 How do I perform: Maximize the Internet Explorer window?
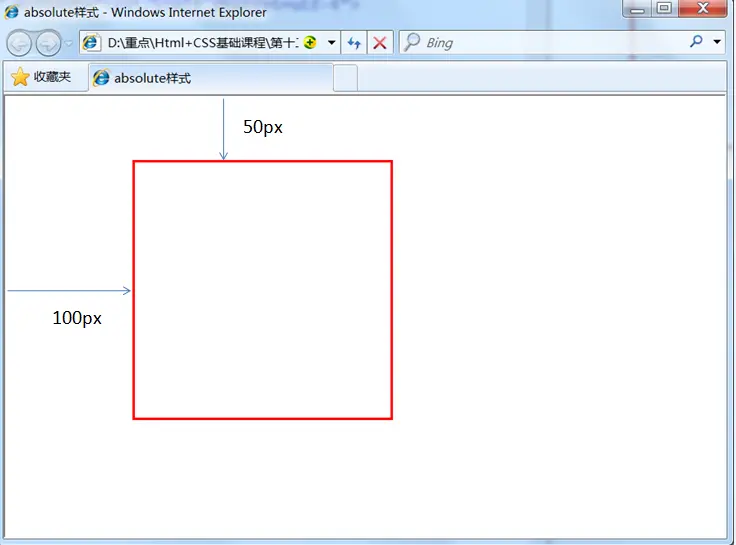pyautogui.click(x=664, y=8)
